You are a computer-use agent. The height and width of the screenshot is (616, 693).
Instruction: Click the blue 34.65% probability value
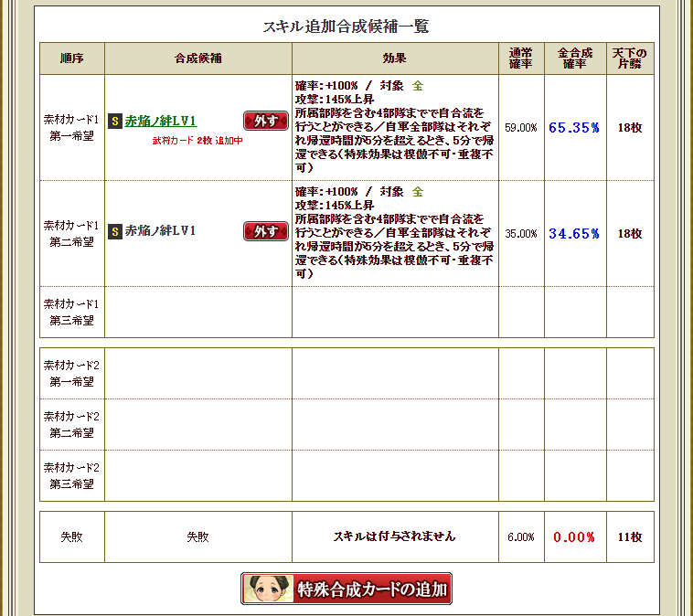coord(574,234)
